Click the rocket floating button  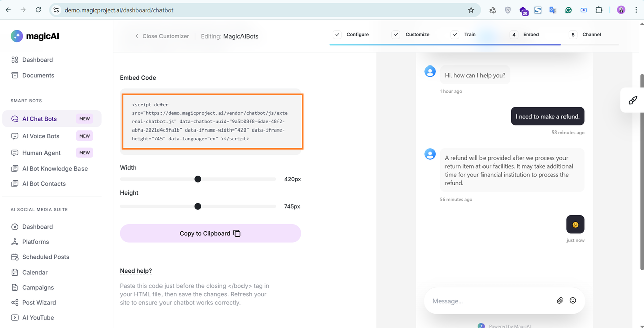tap(633, 100)
